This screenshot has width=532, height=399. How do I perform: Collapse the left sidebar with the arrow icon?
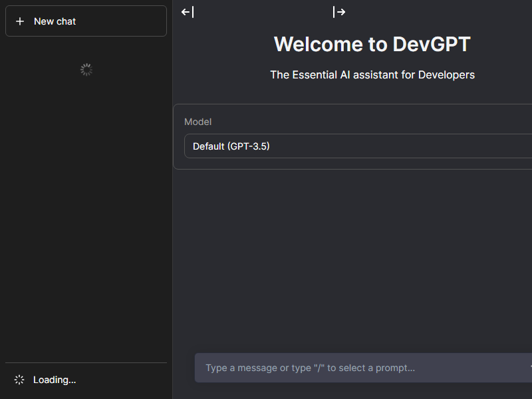188,12
